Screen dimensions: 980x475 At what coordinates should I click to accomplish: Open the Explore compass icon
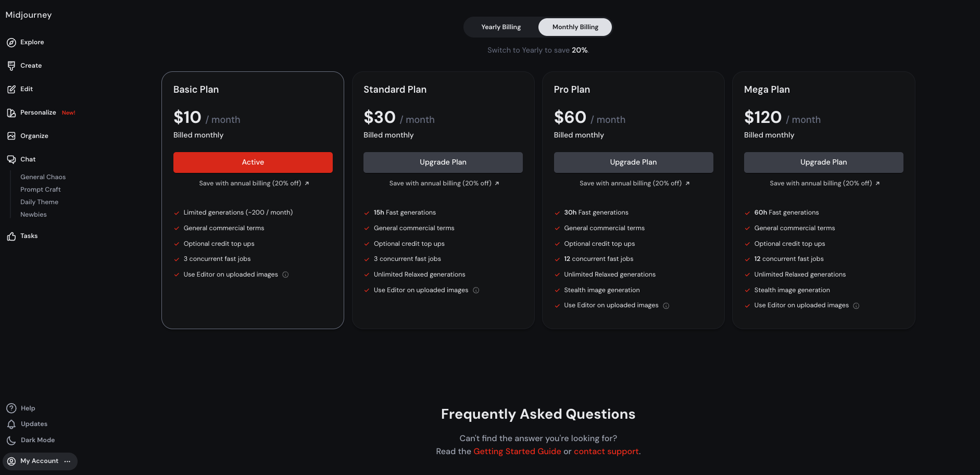(11, 42)
